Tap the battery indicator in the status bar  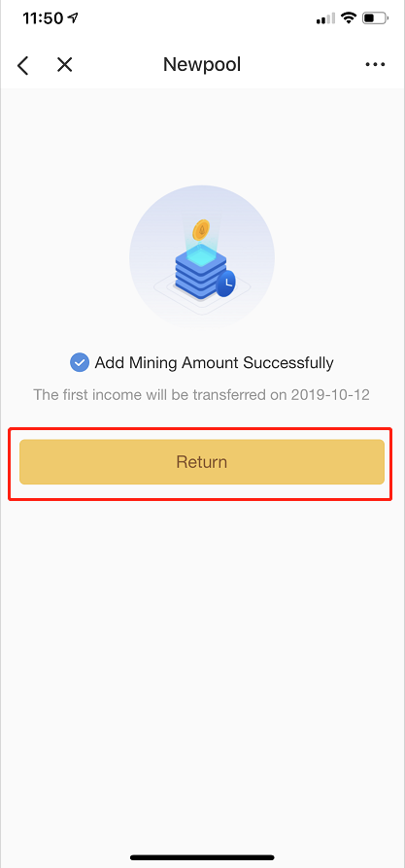point(376,18)
